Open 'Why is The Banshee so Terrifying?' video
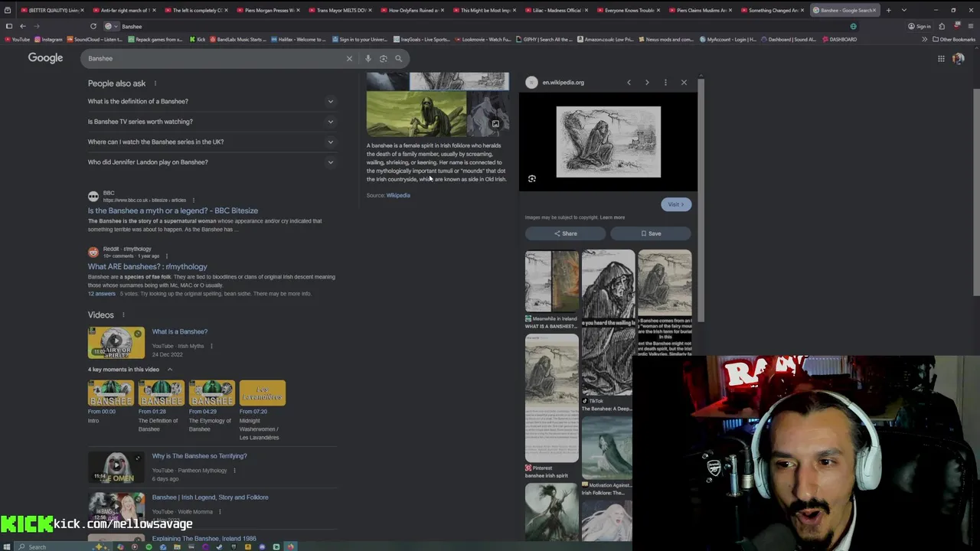Image resolution: width=980 pixels, height=551 pixels. (x=199, y=456)
